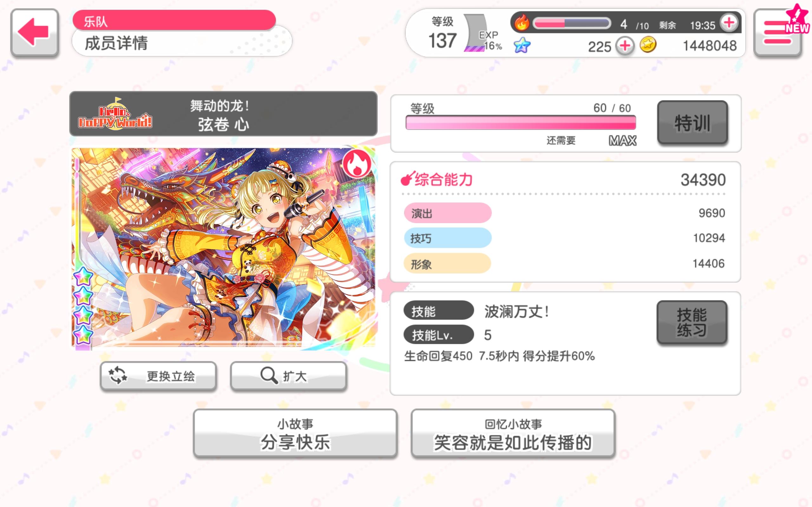This screenshot has width=812, height=507.
Task: Tap the blue star gem icon
Action: click(x=522, y=45)
